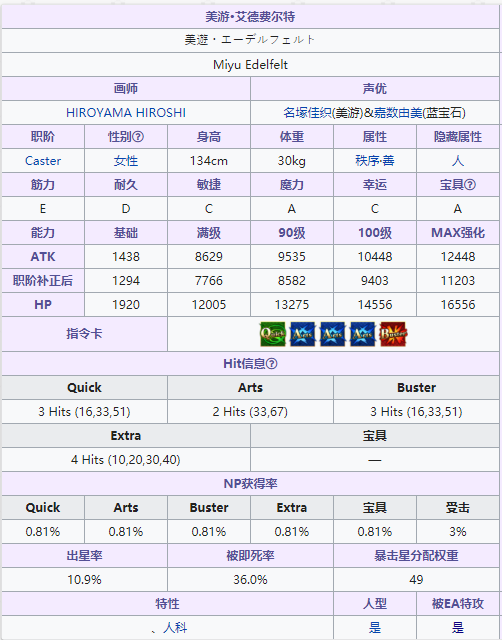Click the 0.81% value under NP Arts
Viewport: 502px width, 640px height.
tap(126, 531)
